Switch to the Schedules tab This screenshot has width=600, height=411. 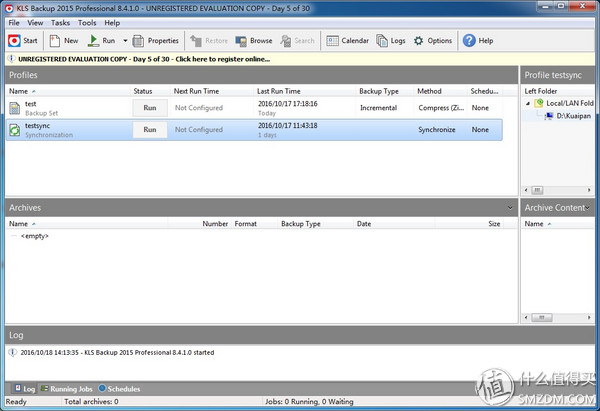point(122,388)
